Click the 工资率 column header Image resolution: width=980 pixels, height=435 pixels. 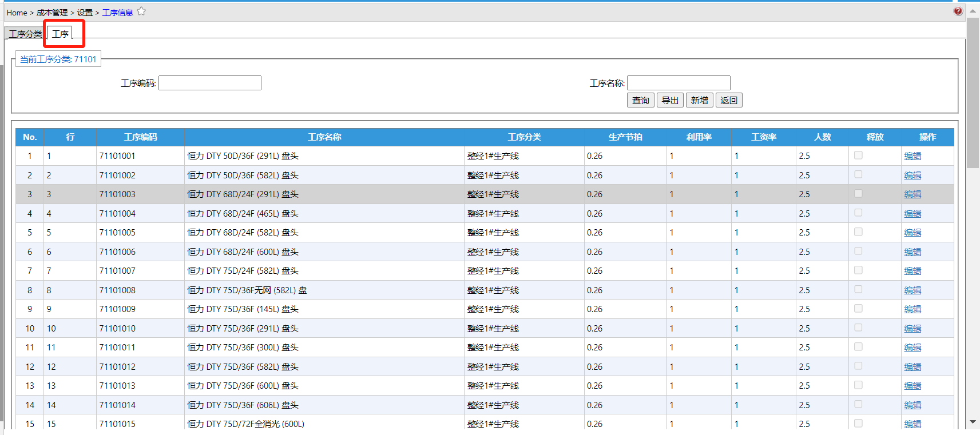[x=764, y=137]
